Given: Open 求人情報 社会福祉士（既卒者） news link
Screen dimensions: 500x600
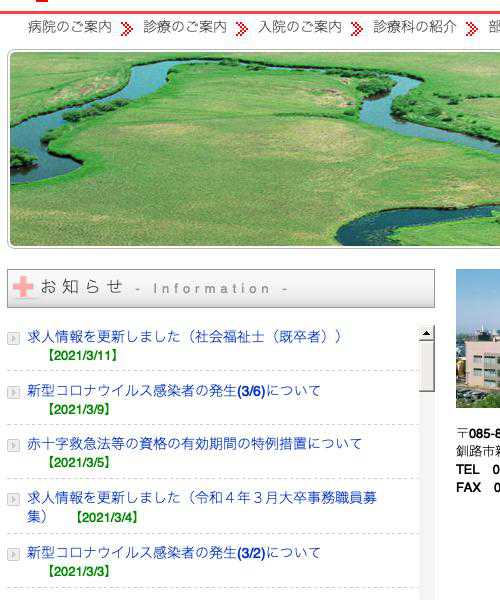Looking at the screenshot, I should pyautogui.click(x=184, y=337).
